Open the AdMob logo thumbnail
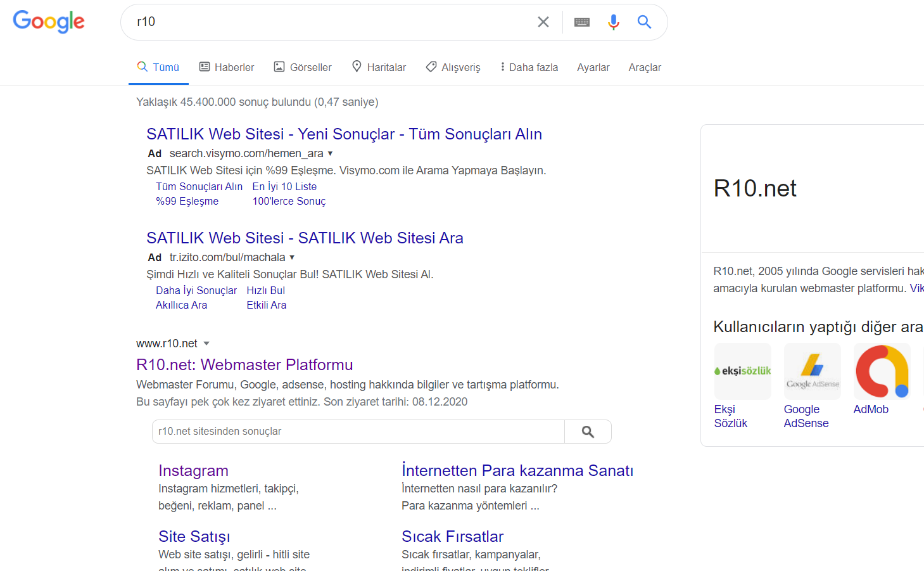This screenshot has width=924, height=571. [882, 371]
